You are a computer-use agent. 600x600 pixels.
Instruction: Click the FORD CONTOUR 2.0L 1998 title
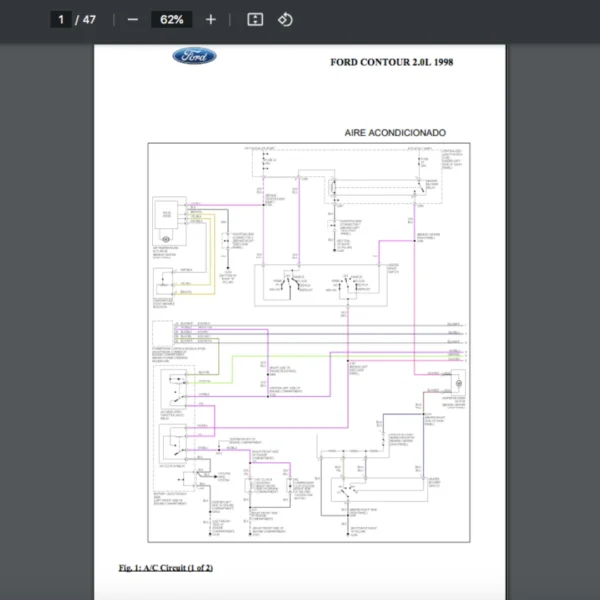pos(391,62)
